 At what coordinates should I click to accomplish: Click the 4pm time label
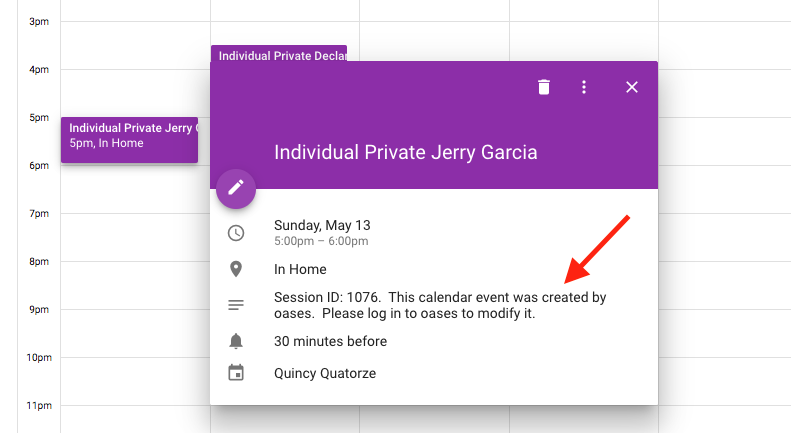[39, 70]
